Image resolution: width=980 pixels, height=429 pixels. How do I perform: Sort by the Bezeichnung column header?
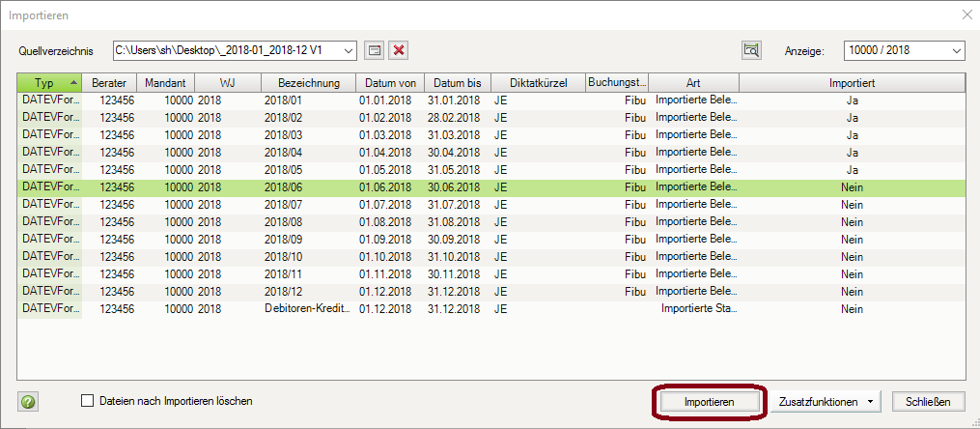(309, 83)
